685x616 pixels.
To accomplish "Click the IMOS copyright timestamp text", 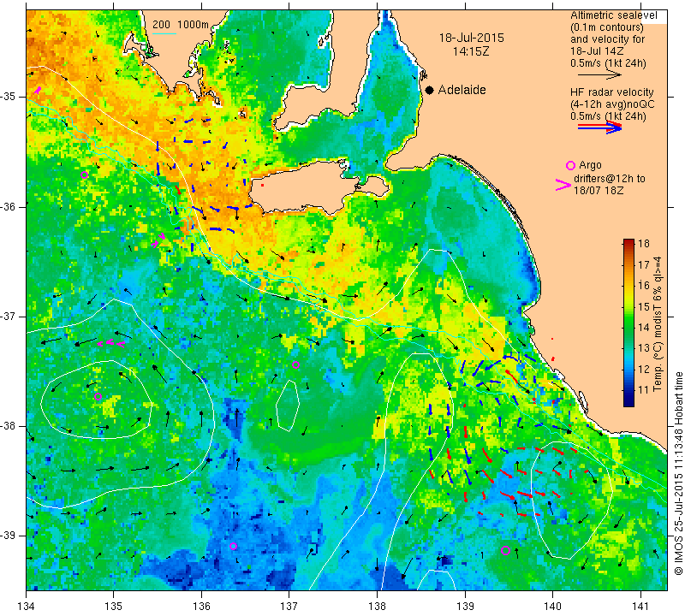I will point(678,473).
